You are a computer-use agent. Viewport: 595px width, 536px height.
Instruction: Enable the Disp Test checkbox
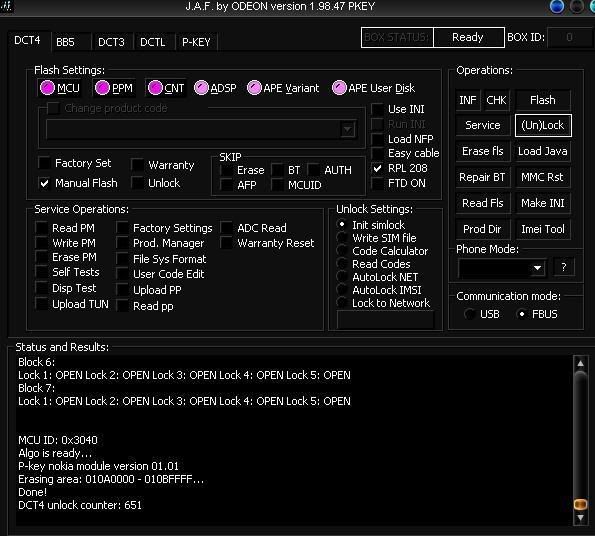click(x=41, y=288)
